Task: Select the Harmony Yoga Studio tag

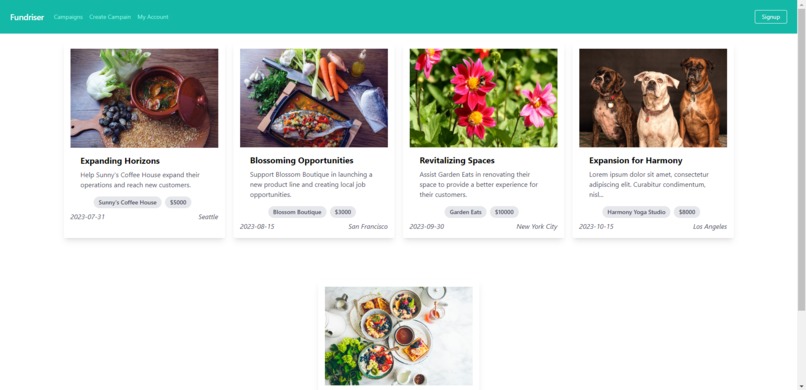Action: click(636, 212)
